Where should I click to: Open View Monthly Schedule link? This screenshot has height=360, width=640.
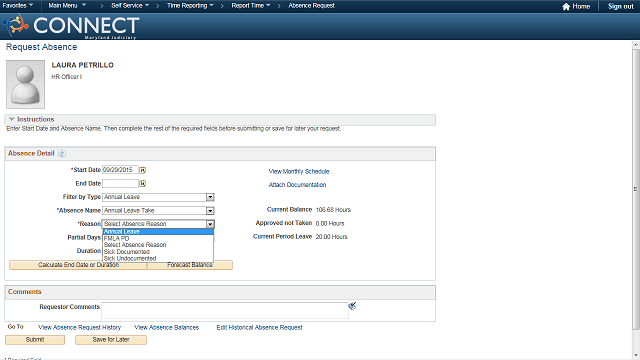299,171
